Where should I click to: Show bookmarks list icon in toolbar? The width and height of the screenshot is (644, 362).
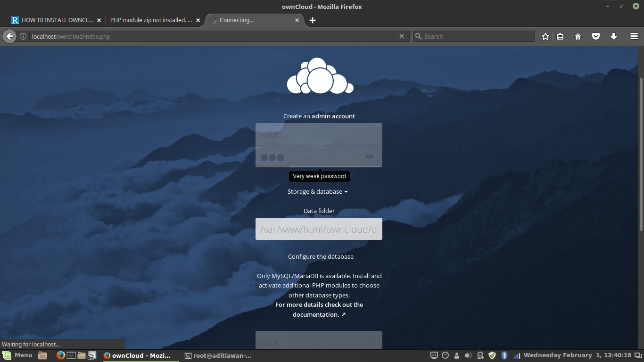[560, 36]
